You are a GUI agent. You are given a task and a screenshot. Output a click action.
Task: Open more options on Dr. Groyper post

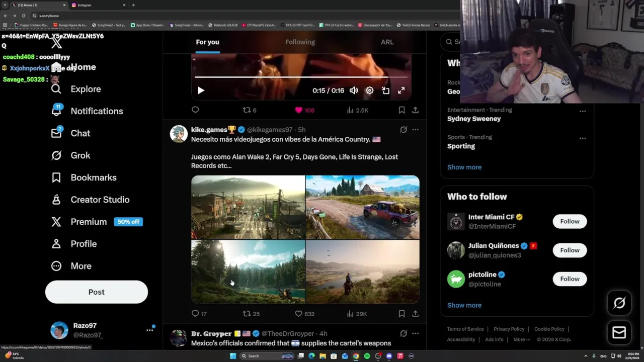coord(415,333)
